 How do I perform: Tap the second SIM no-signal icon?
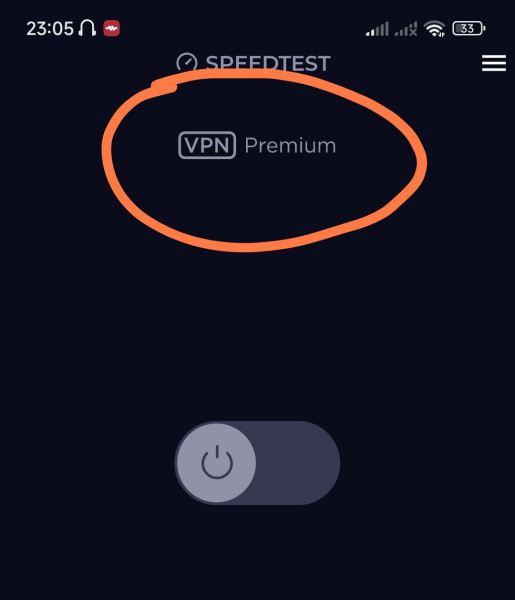(406, 29)
